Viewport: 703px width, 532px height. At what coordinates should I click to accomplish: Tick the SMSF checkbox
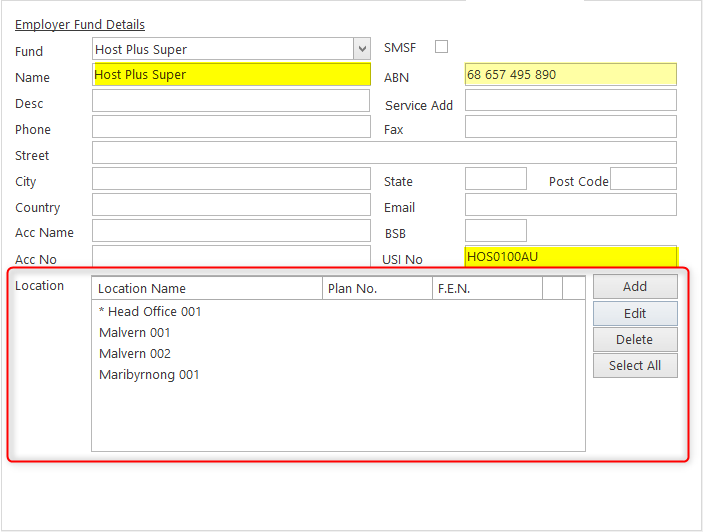(441, 47)
